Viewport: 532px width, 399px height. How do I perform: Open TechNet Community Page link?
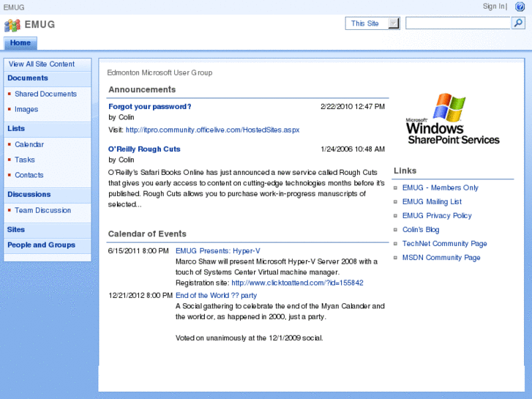pyautogui.click(x=444, y=244)
